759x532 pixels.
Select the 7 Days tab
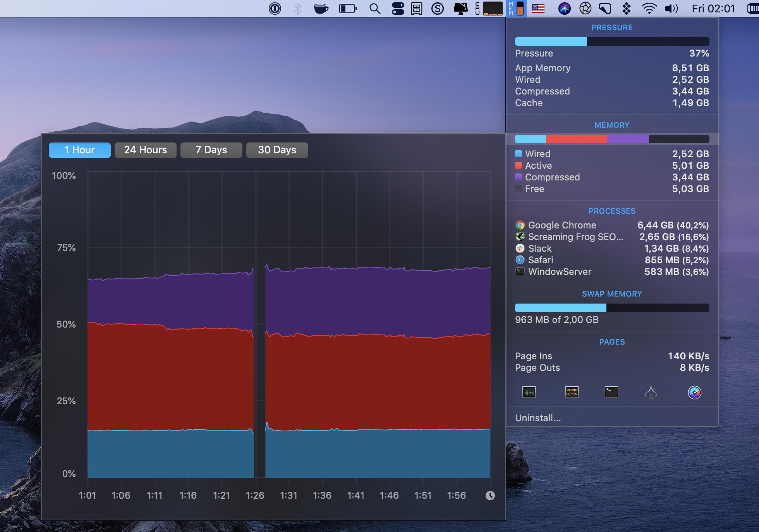coord(211,150)
